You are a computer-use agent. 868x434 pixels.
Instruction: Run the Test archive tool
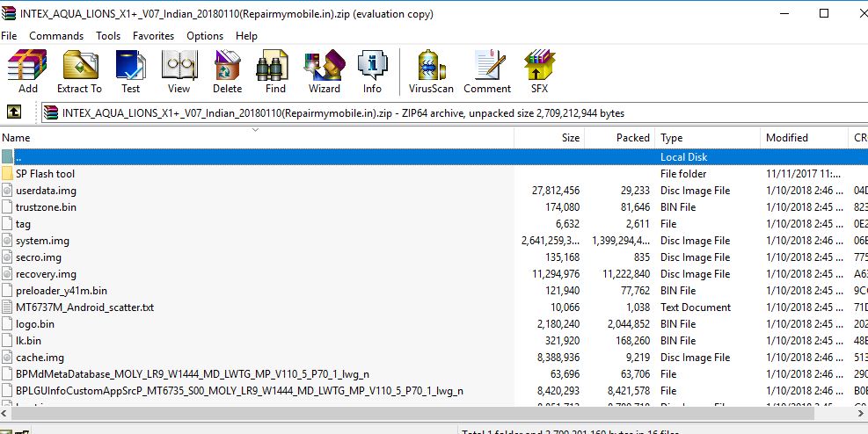coord(130,71)
